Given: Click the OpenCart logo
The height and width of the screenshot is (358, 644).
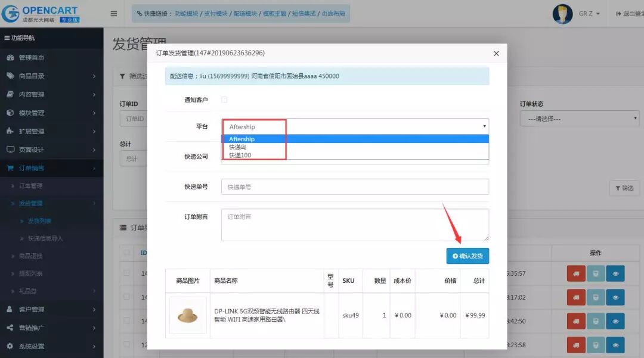Looking at the screenshot, I should coord(41,14).
